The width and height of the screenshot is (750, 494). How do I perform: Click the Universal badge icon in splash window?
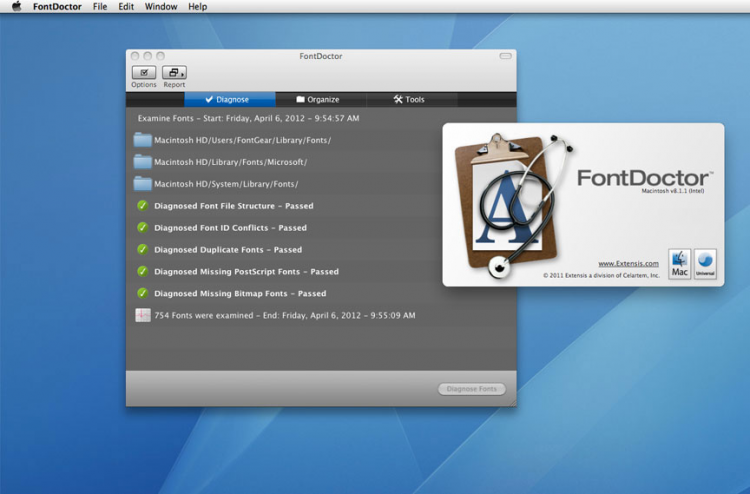[705, 264]
